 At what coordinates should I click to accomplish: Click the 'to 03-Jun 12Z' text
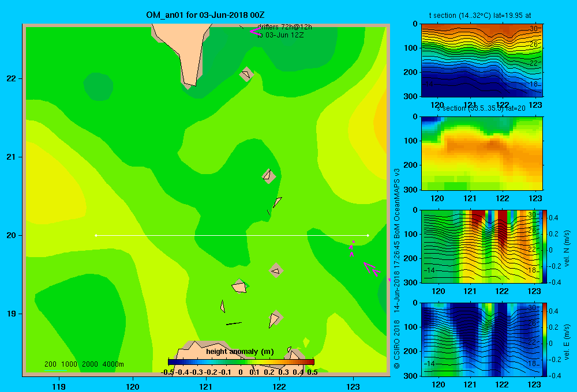tap(280, 35)
